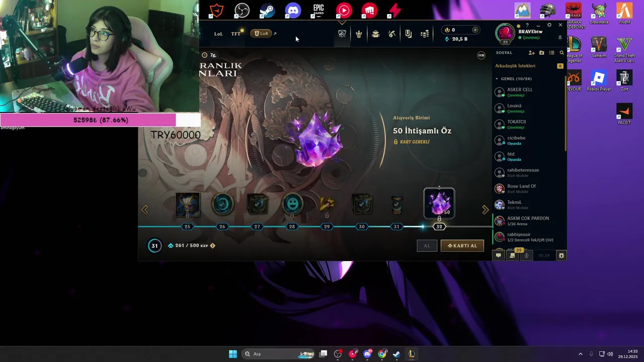Screen dimensions: 644x362
Task: Click the AL claim button
Action: click(427, 245)
